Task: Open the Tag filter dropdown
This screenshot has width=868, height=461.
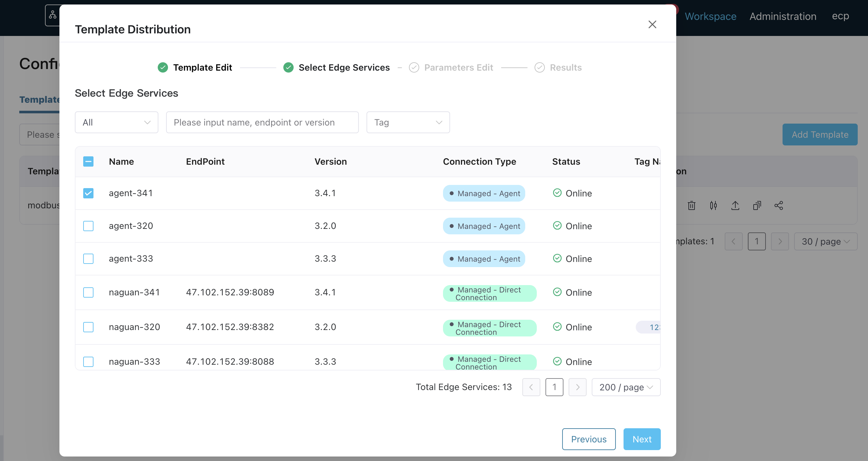Action: (408, 123)
